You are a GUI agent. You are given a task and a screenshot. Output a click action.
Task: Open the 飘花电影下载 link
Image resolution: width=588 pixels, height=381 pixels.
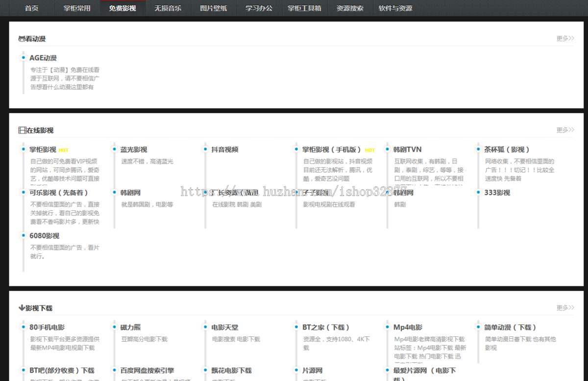[x=232, y=370]
